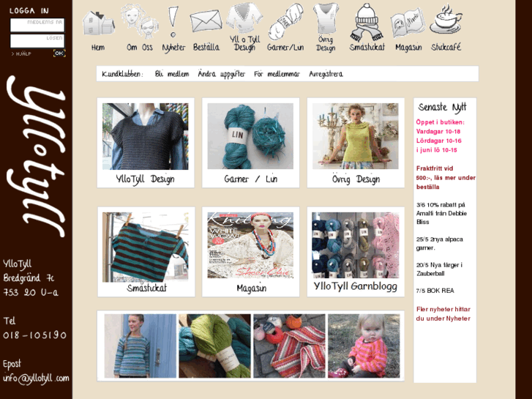The width and height of the screenshot is (532, 399).
Task: Select the Yll o Tyll Design sweater icon
Action: click(244, 18)
